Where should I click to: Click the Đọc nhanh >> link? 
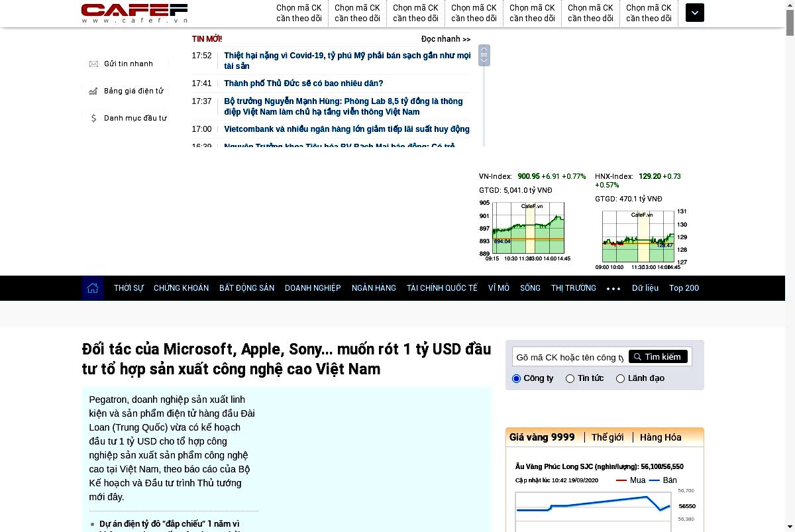[446, 39]
